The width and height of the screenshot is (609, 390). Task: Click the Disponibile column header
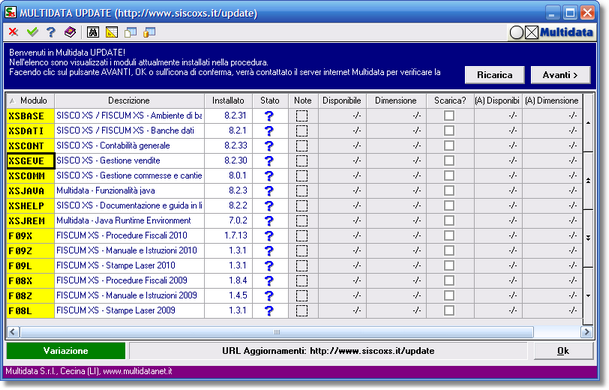point(342,101)
